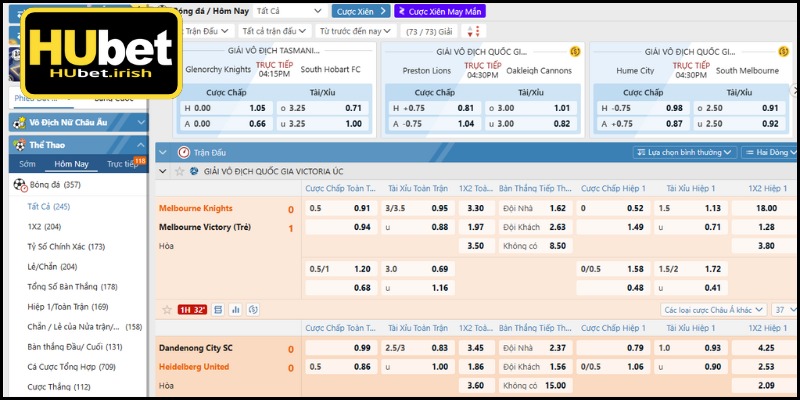The image size is (800, 400).
Task: Open the Heidelberg United team name
Action: (x=194, y=367)
